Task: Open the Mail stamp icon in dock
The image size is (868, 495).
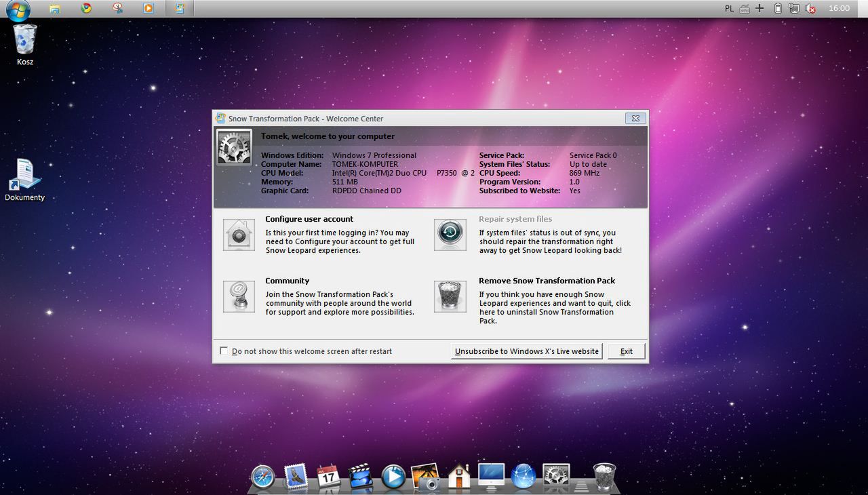Action: (296, 477)
